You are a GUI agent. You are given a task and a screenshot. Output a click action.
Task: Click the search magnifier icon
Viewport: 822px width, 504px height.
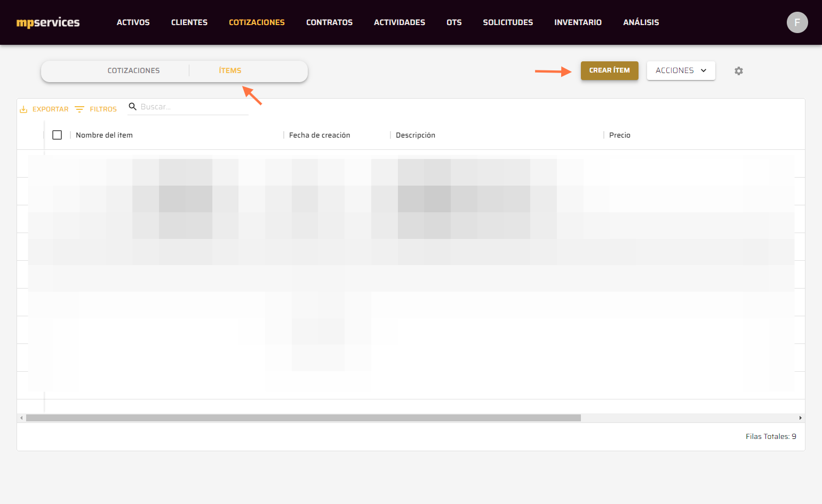pyautogui.click(x=133, y=107)
